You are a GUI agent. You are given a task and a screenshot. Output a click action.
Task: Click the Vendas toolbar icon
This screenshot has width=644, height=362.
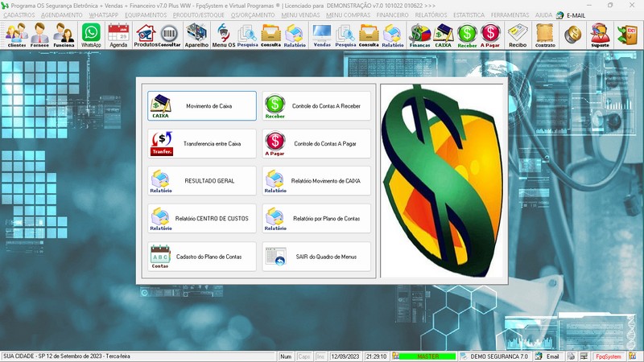click(321, 35)
